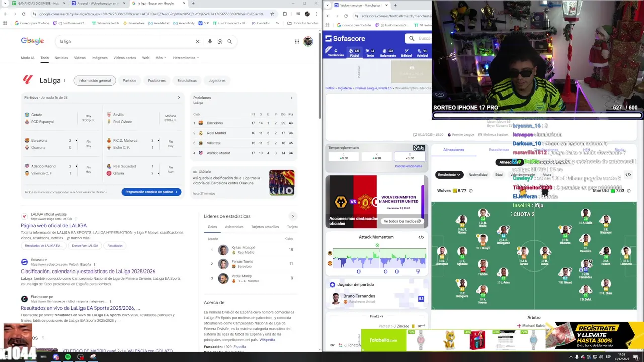
Task: Open the Google account avatar
Action: point(308,41)
